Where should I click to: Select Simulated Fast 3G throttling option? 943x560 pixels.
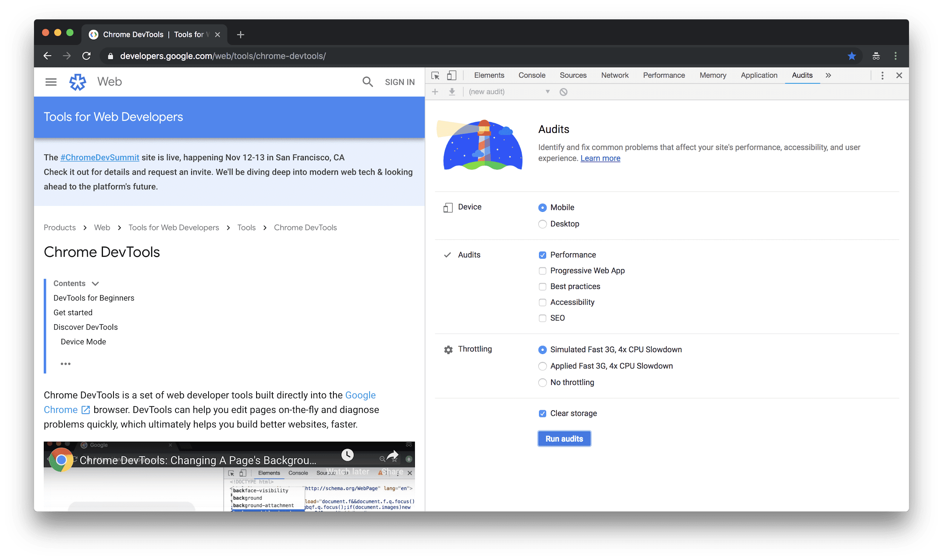coord(542,349)
